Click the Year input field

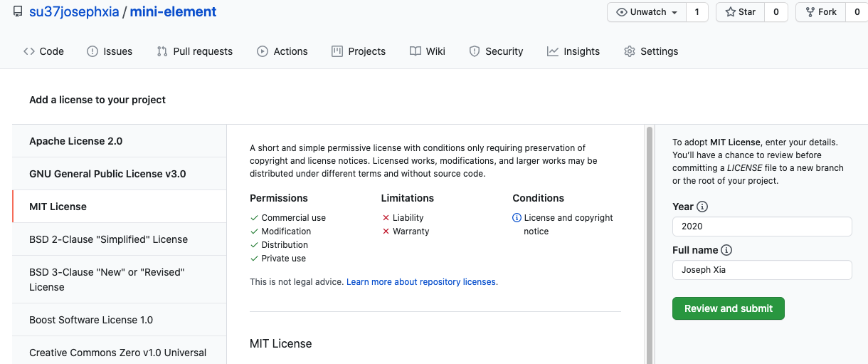[762, 227]
